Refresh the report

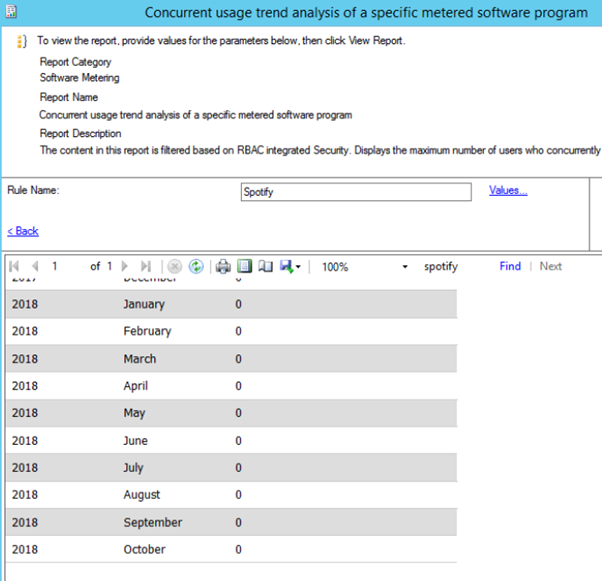tap(196, 266)
